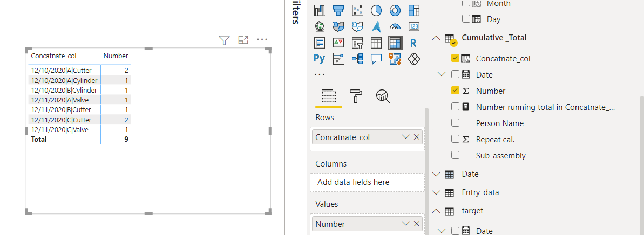
Task: Collapse the target table
Action: [436, 211]
